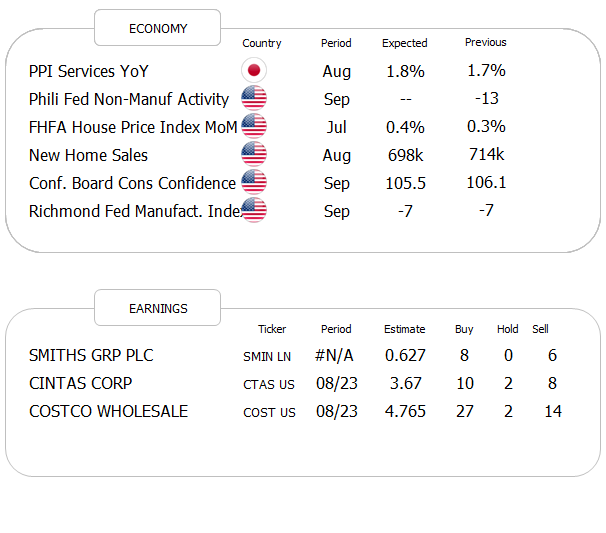Select the CINTAS CORP company name

80,383
